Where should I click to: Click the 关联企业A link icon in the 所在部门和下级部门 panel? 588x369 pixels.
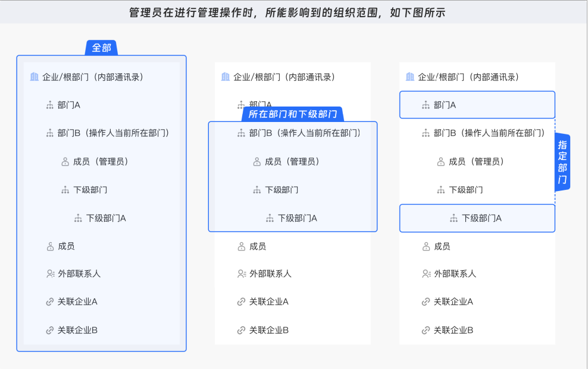tap(241, 302)
